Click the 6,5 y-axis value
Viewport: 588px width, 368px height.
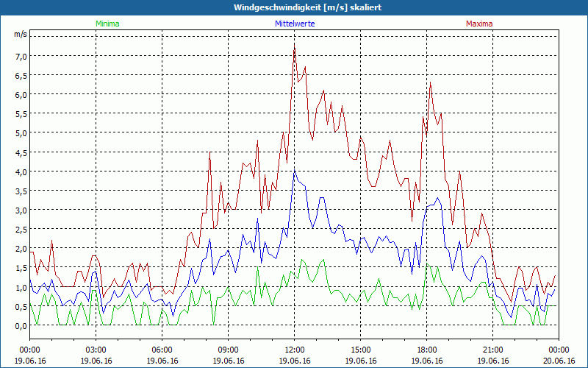pyautogui.click(x=21, y=76)
